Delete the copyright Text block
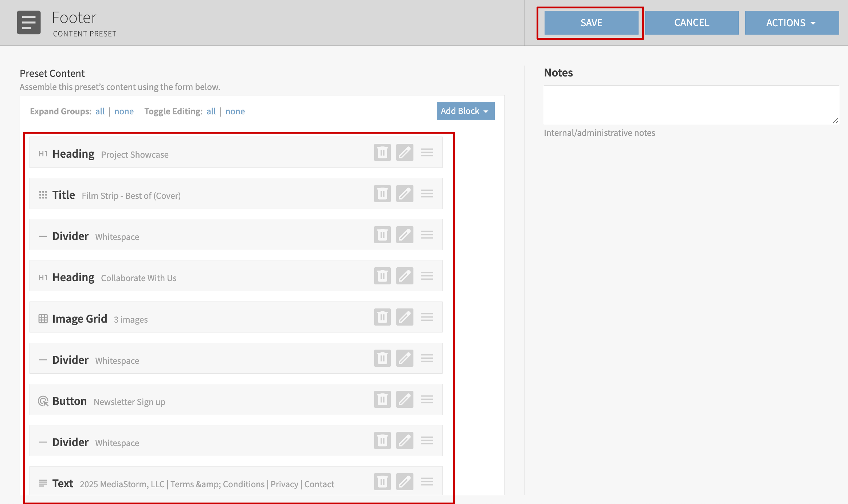The image size is (848, 504). (x=382, y=482)
